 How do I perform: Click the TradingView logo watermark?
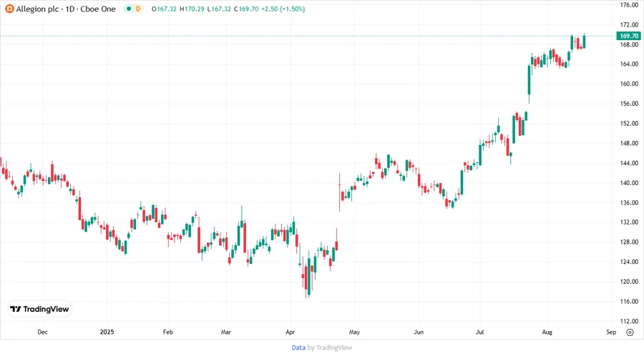pyautogui.click(x=39, y=310)
